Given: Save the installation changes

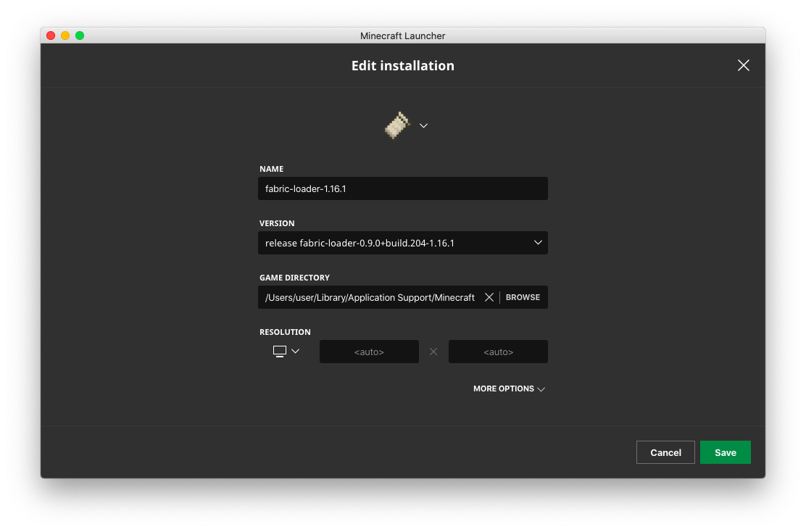Looking at the screenshot, I should (725, 452).
